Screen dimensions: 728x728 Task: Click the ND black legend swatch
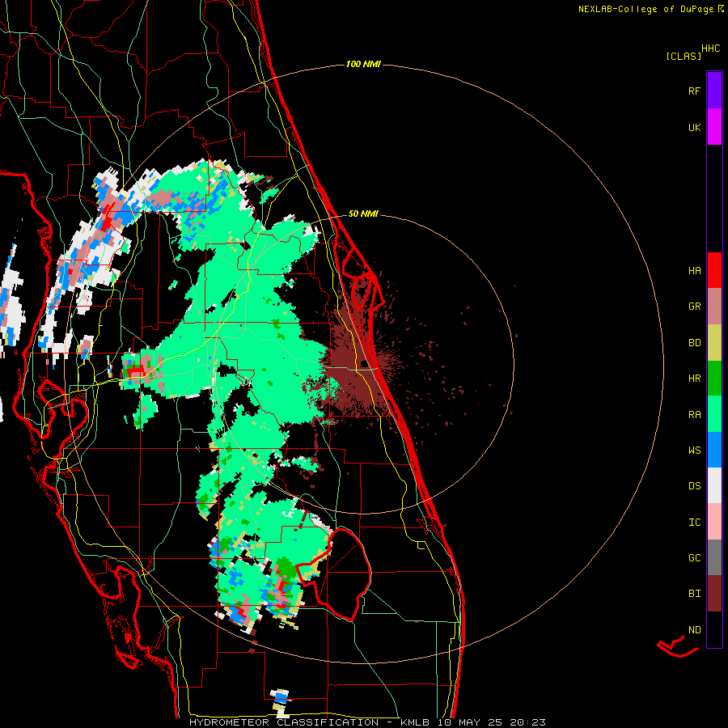(x=714, y=629)
